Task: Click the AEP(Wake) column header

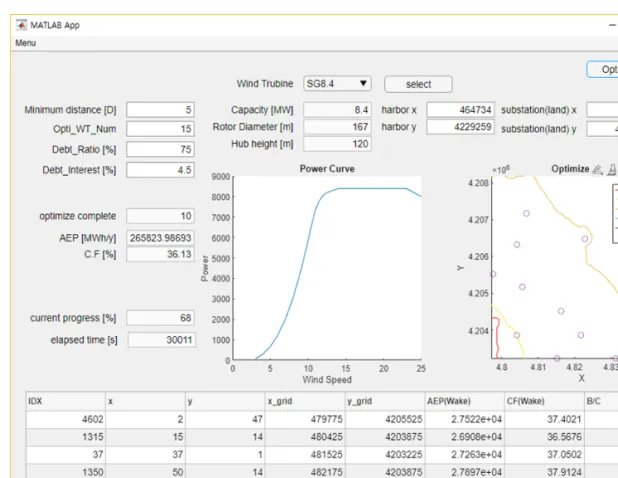Action: click(x=465, y=401)
